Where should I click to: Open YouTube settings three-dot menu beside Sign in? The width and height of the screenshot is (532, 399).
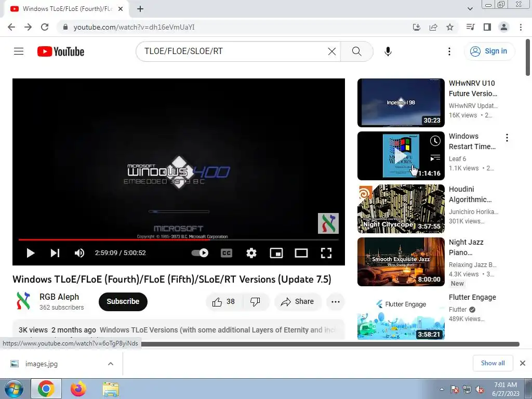click(x=449, y=51)
